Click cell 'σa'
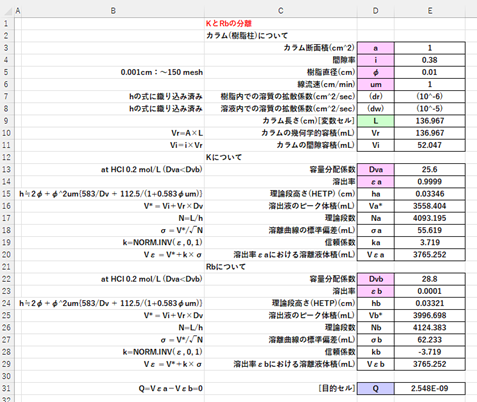The width and height of the screenshot is (477, 402). (376, 230)
